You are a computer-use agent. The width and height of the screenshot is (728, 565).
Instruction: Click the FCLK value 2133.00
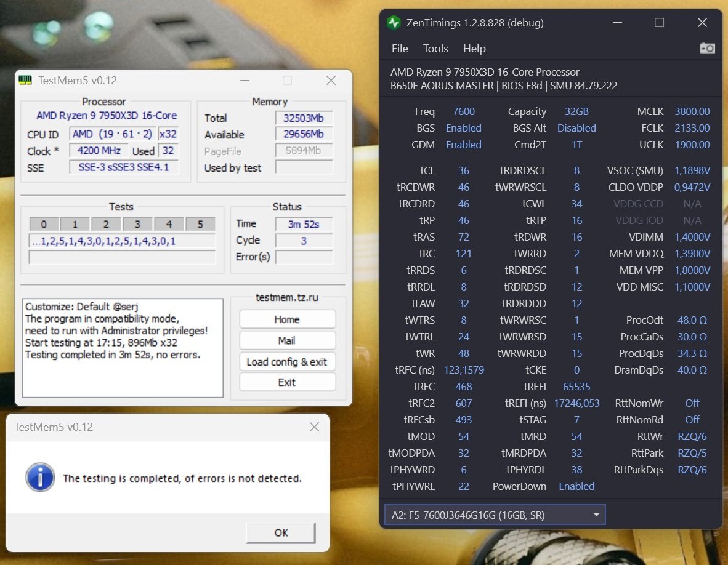click(692, 128)
